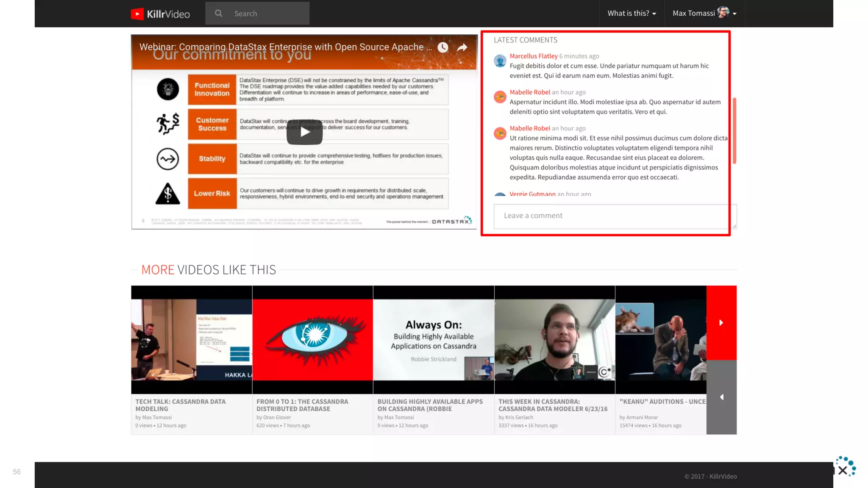Click the Watch later clock icon
The width and height of the screenshot is (868, 488).
click(442, 47)
